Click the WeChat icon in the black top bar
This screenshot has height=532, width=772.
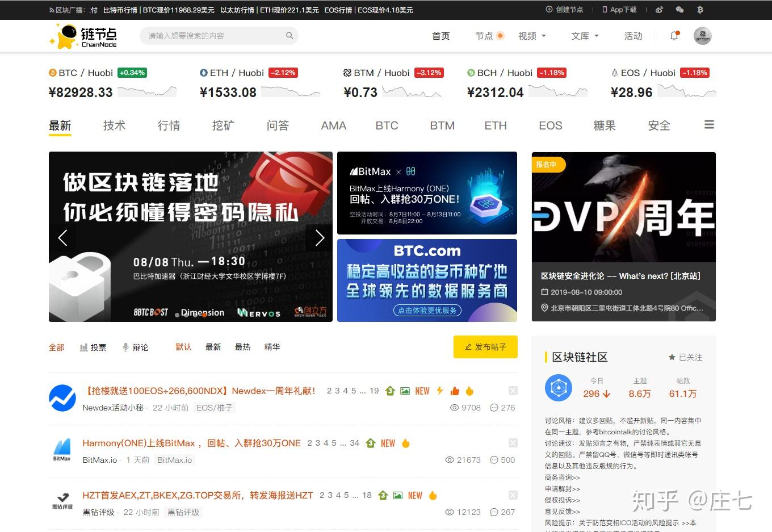(x=679, y=10)
